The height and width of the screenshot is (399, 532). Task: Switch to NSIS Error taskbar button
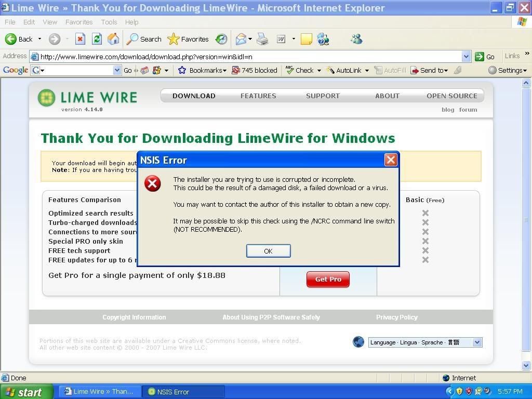[183, 392]
